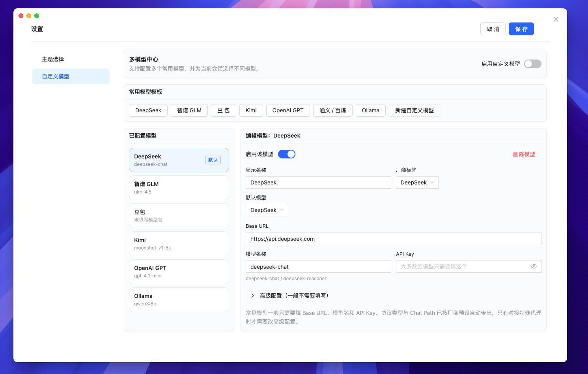Open the 默认模型 DeepSeek dropdown

point(267,210)
